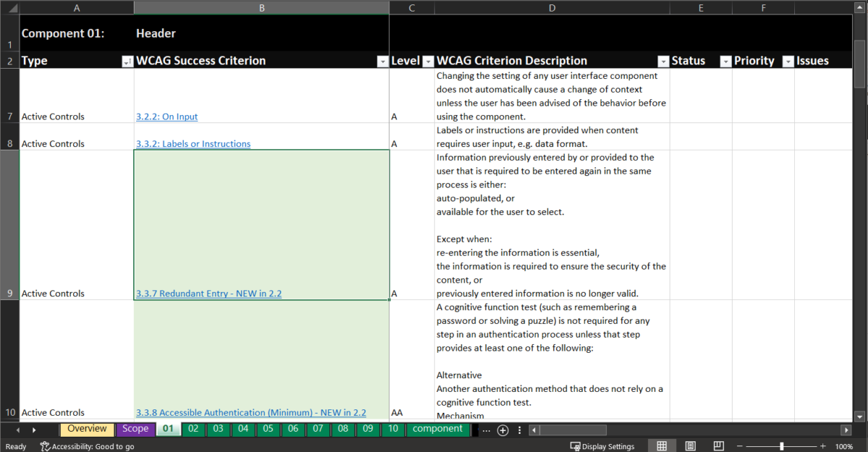
Task: Open Page Break Preview
Action: click(x=718, y=445)
